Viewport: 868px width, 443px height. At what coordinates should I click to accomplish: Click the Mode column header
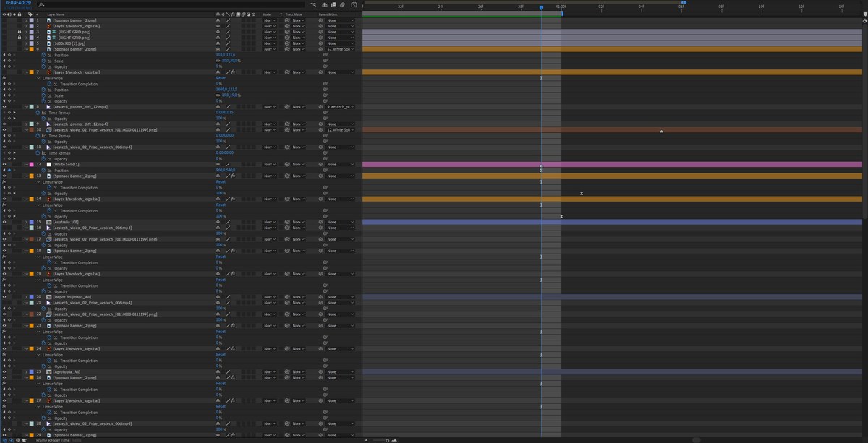click(x=267, y=14)
